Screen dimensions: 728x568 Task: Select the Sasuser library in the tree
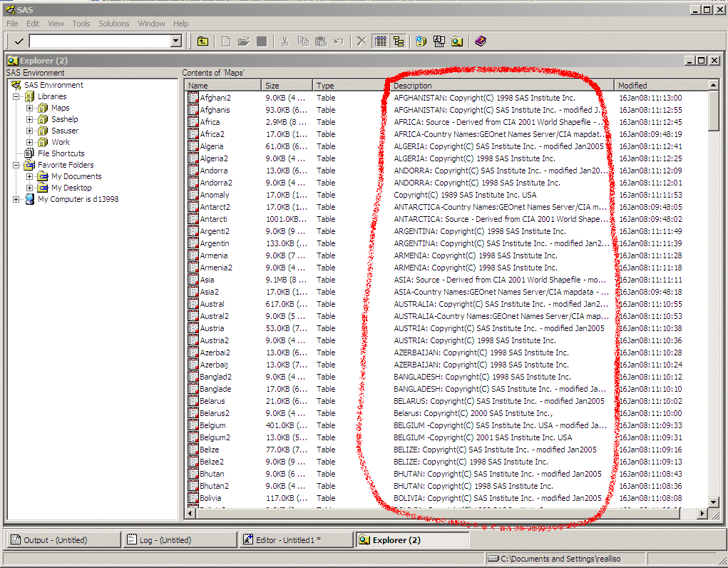click(x=65, y=131)
